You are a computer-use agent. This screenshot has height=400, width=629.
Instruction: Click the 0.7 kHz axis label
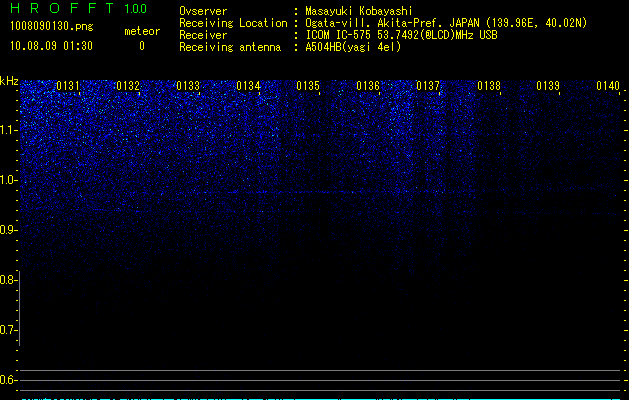[x=8, y=330]
